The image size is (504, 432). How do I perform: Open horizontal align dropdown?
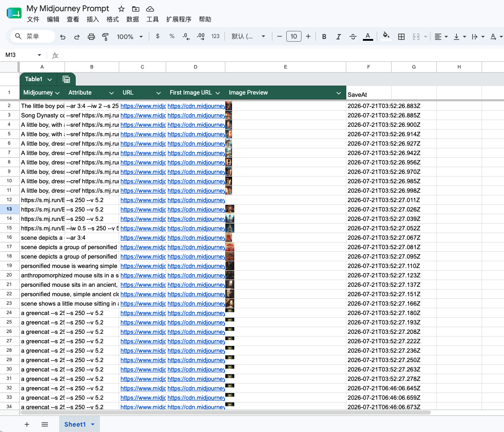441,37
